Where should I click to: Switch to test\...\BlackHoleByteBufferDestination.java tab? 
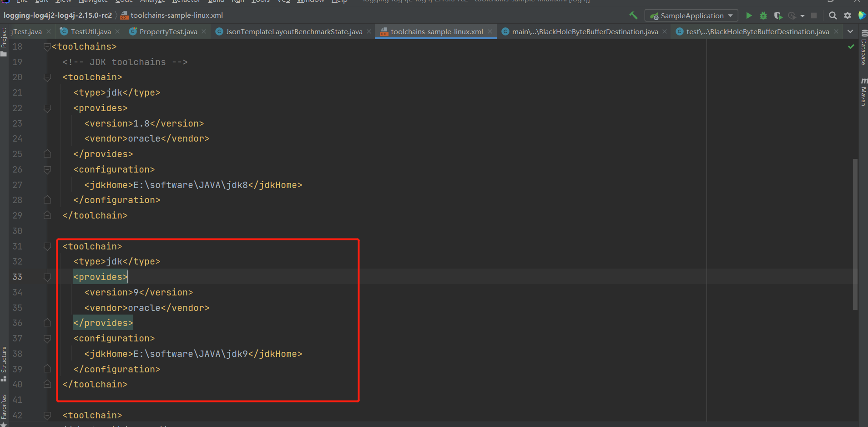[x=757, y=31]
